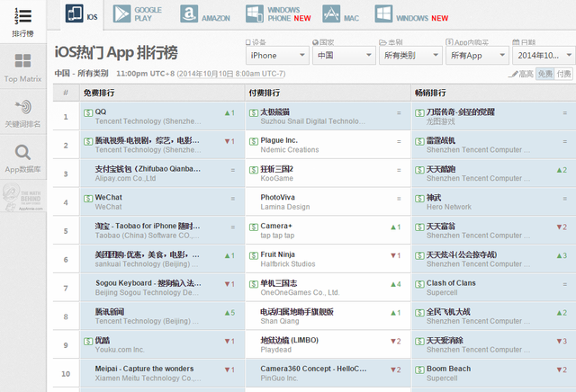Click the in-app purchase icon beside 太极熊猫
The image size is (576, 392).
(254, 112)
